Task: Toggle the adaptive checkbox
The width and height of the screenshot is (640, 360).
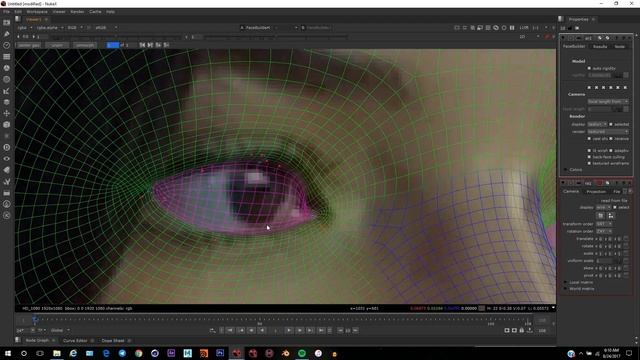Action: [611, 151]
